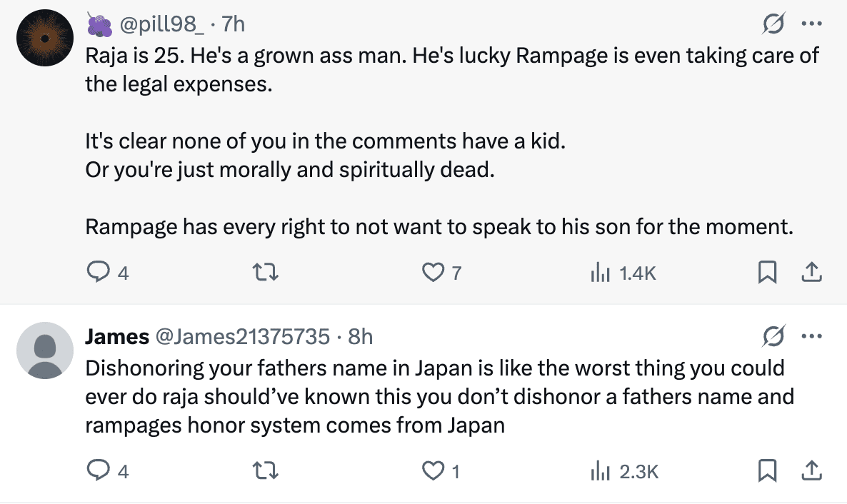The height and width of the screenshot is (504, 847).
Task: Like James's tweet about Japan
Action: click(433, 470)
